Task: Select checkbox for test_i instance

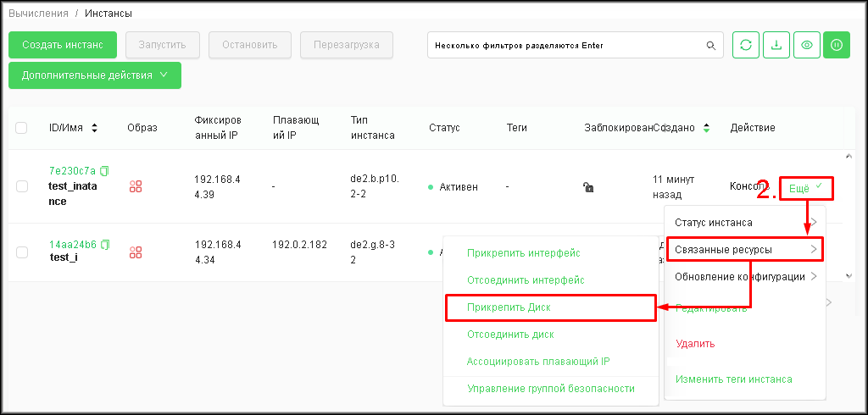Action: point(21,252)
